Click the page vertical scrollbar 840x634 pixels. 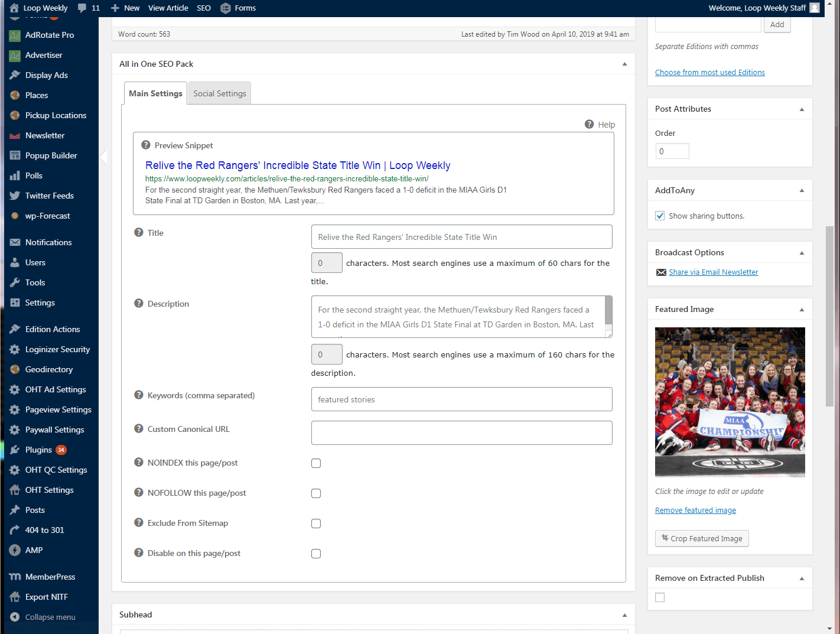(829, 316)
